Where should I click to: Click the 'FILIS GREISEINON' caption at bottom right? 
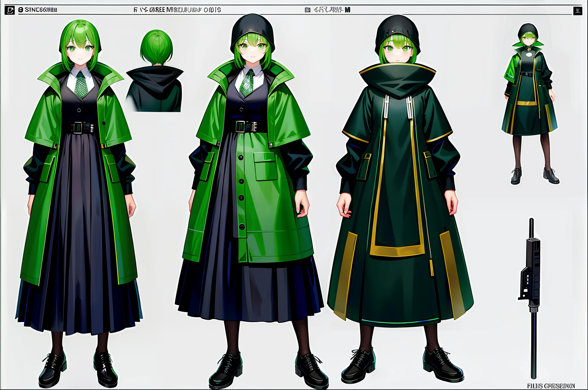click(x=551, y=386)
